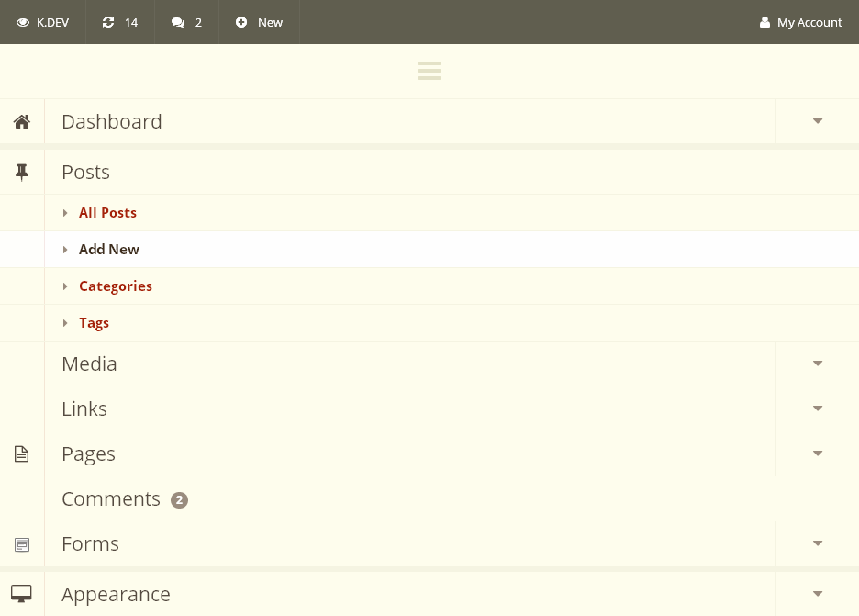Click the Posts pushpin icon
Image resolution: width=859 pixels, height=616 pixels.
point(22,172)
